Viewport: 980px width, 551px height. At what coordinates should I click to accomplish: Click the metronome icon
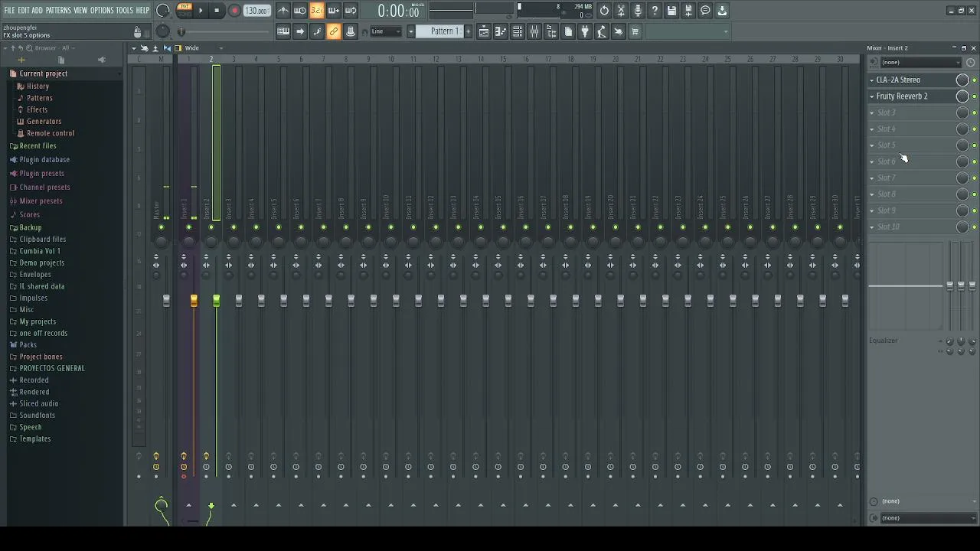tap(283, 11)
